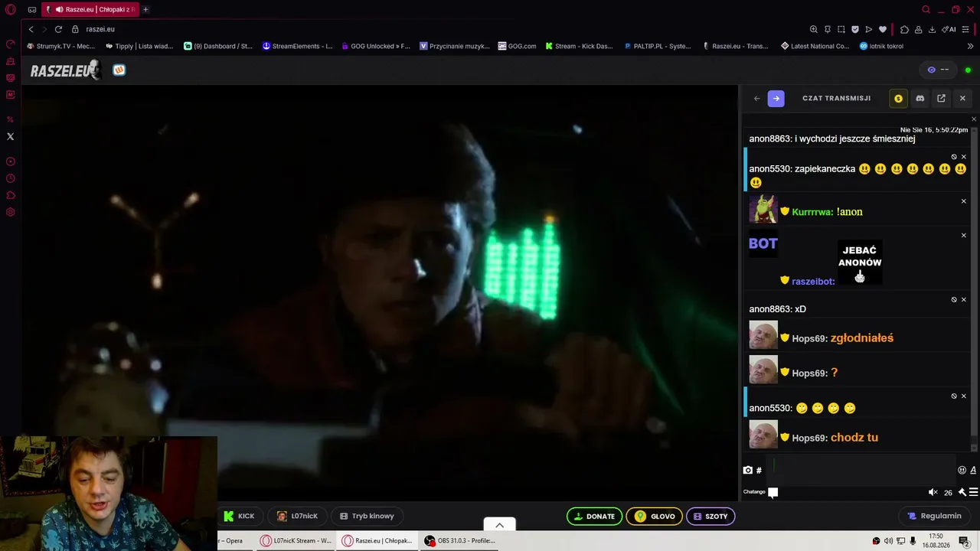Close the chat panel with X
Viewport: 980px width, 551px height.
[962, 98]
